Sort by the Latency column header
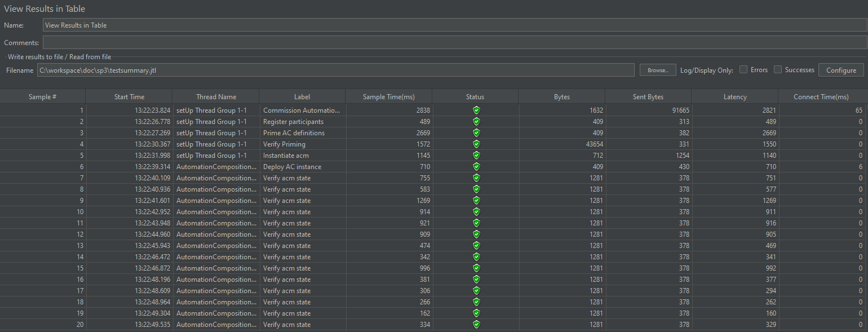868x332 pixels. (x=735, y=97)
